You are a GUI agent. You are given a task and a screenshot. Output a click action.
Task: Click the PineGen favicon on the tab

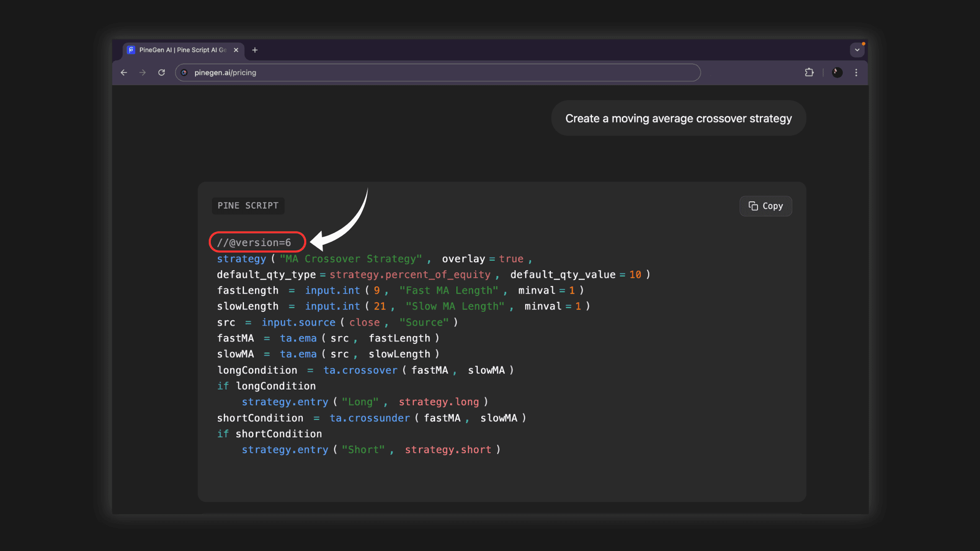tap(131, 50)
